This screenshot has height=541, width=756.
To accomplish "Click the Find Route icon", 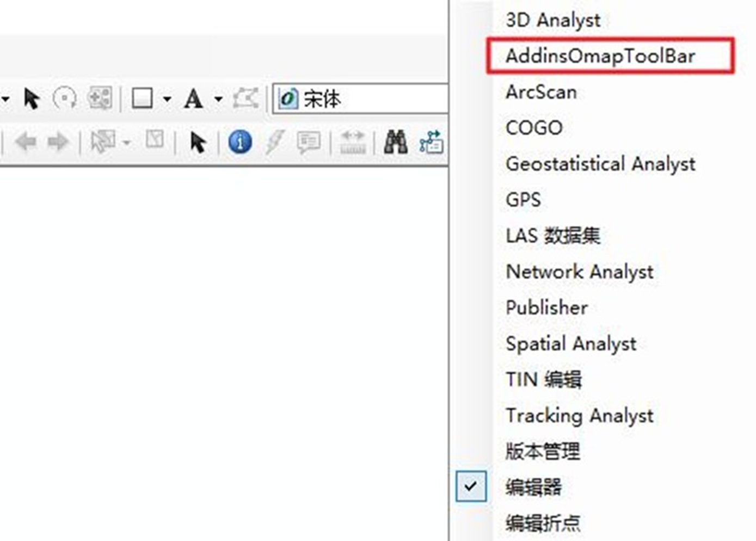I will point(431,143).
